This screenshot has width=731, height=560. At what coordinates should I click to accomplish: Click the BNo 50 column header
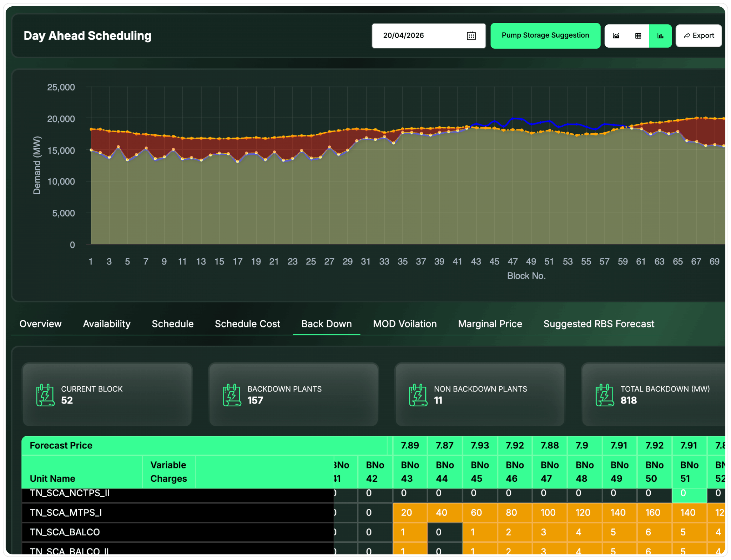coord(654,472)
